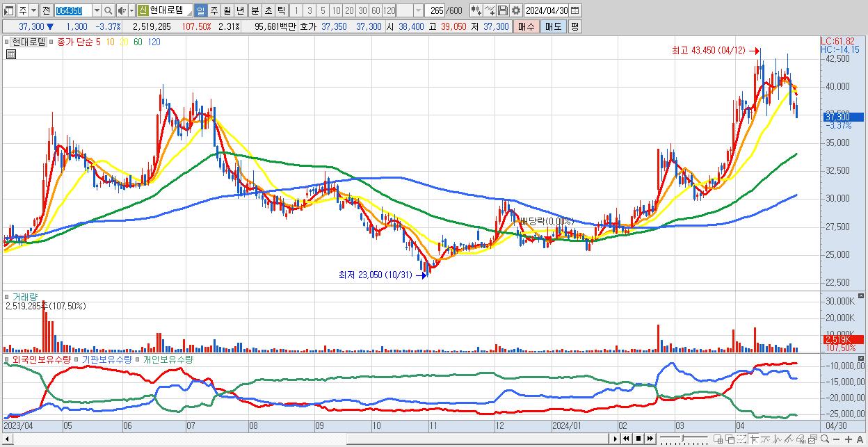
Task: Select tick 틱 period
Action: (282, 11)
